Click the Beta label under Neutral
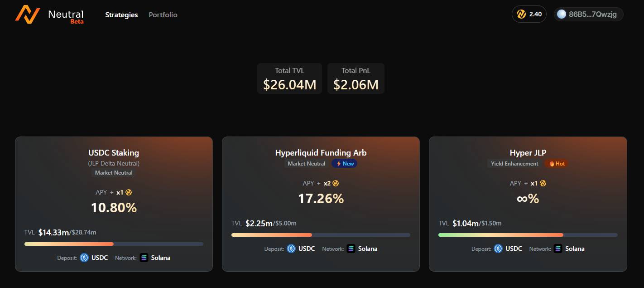Screen dimensions: 644x288 (x=77, y=21)
